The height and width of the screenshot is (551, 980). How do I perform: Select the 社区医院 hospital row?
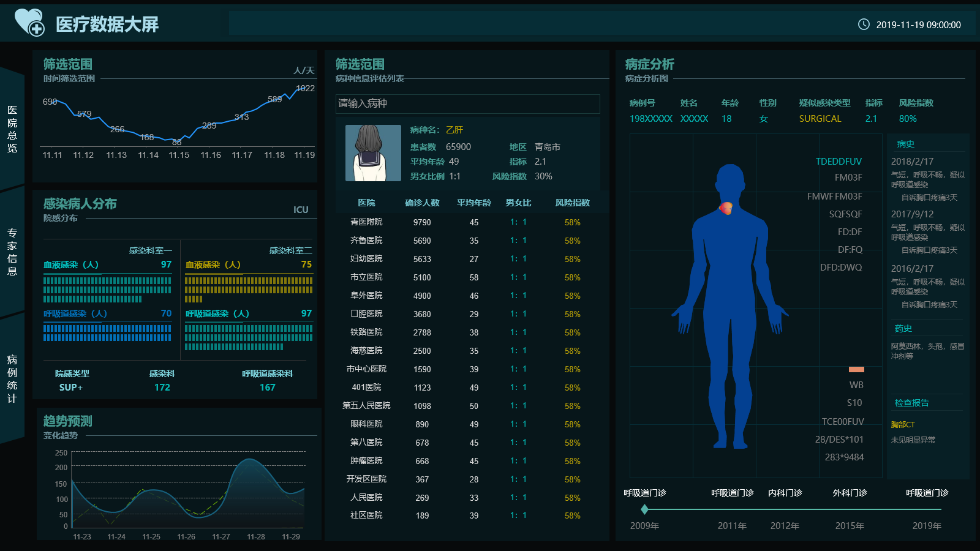(x=468, y=515)
